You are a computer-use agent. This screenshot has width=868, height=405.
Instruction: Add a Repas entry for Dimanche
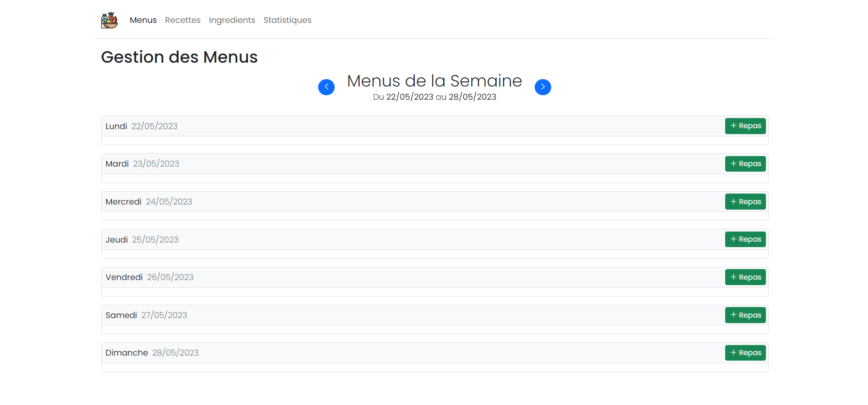tap(745, 352)
